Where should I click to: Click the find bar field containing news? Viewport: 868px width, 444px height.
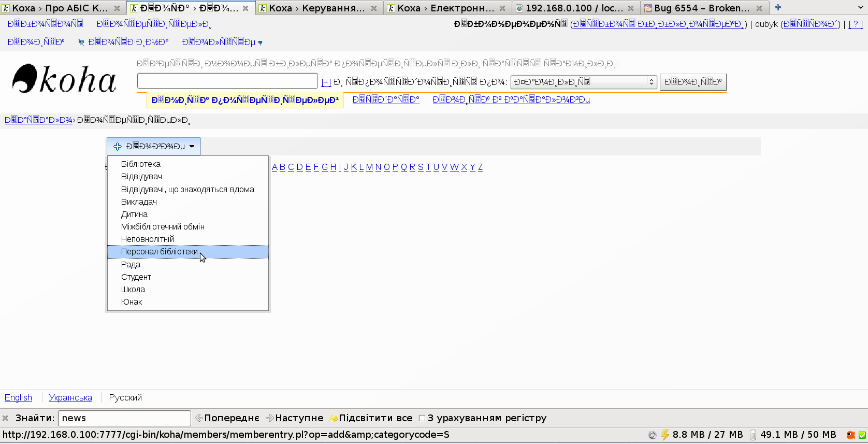[x=124, y=418]
